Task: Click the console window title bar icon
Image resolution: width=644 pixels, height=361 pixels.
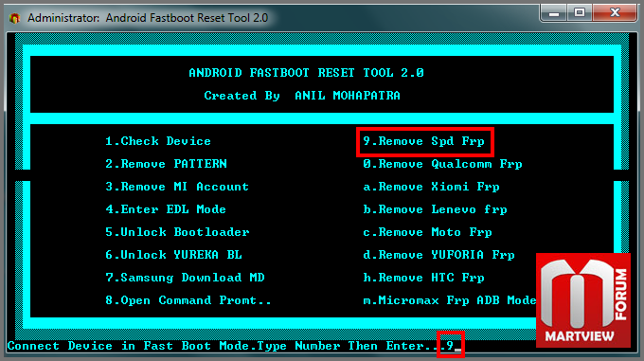Action: pyautogui.click(x=15, y=18)
